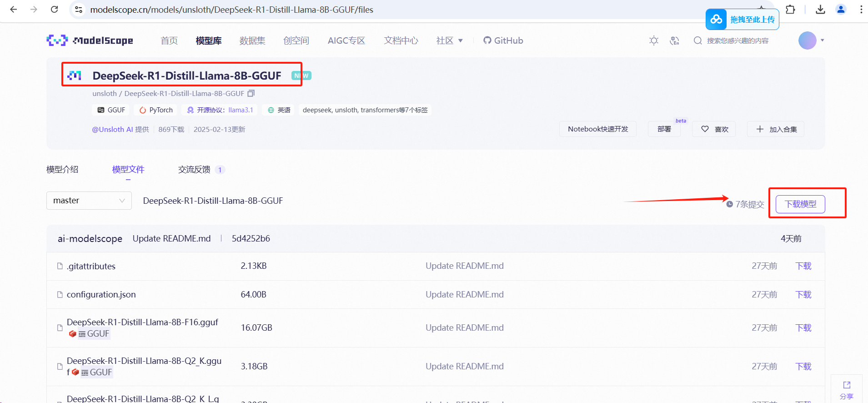The height and width of the screenshot is (403, 868).
Task: Click the 下载模型 button
Action: [x=800, y=204]
